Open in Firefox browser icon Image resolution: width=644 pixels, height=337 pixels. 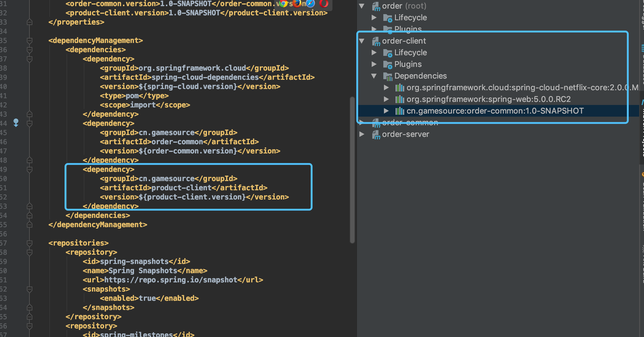point(297,3)
